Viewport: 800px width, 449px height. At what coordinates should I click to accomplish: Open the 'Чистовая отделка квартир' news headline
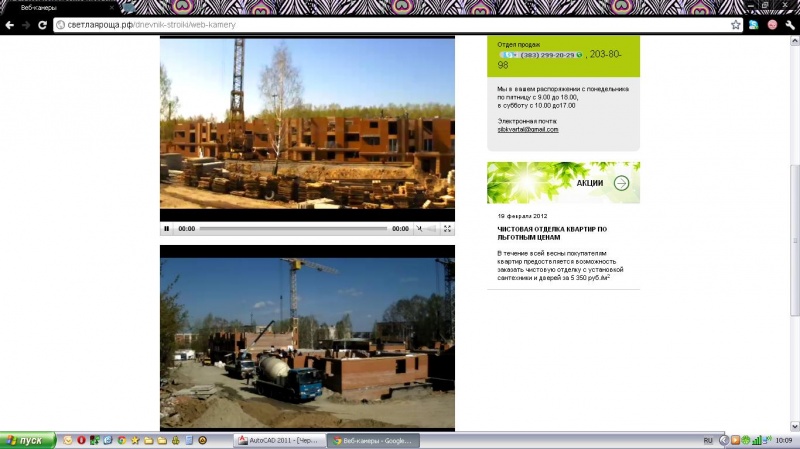pos(552,233)
